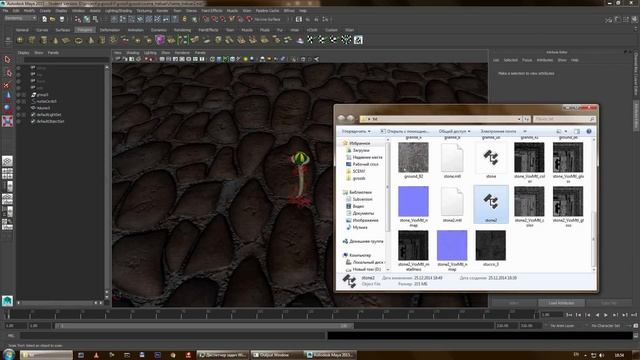This screenshot has height=360, width=640.
Task: Activate the Rotate tool in the toolbox
Action: (7, 108)
